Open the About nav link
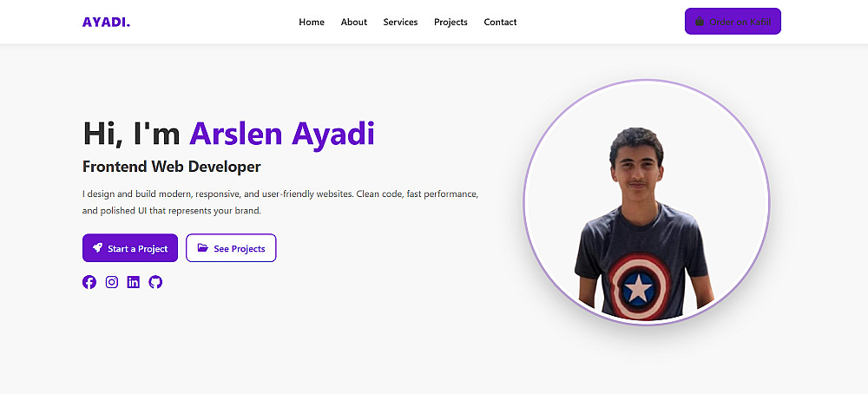Screen dimensions: 868x394 click(354, 23)
